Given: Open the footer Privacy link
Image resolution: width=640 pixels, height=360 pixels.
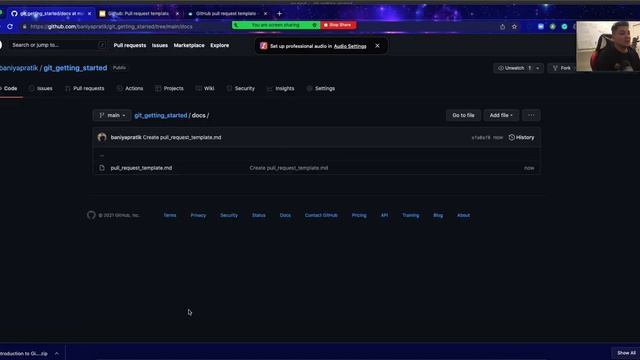Looking at the screenshot, I should 198,215.
